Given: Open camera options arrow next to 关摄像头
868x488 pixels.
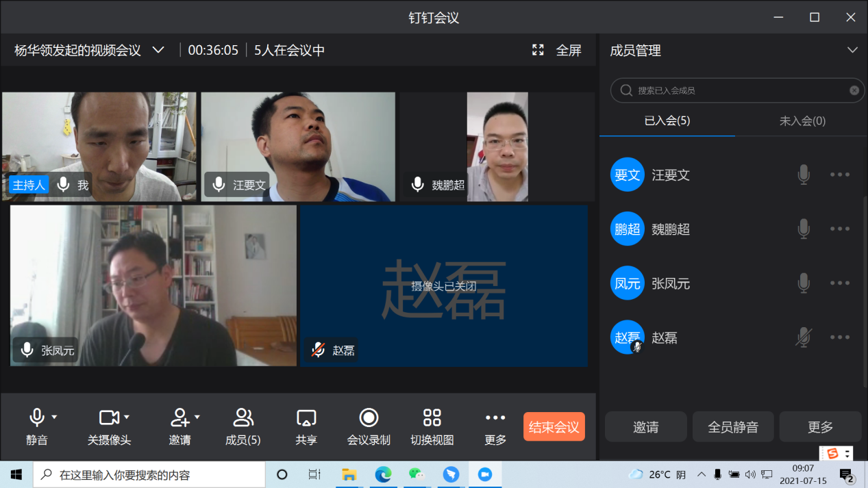Looking at the screenshot, I should click(x=127, y=417).
